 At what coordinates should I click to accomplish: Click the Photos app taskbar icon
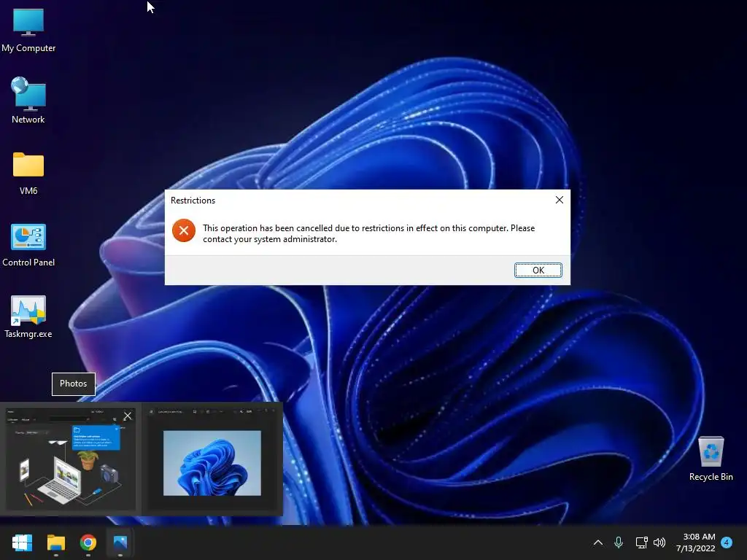pos(120,542)
